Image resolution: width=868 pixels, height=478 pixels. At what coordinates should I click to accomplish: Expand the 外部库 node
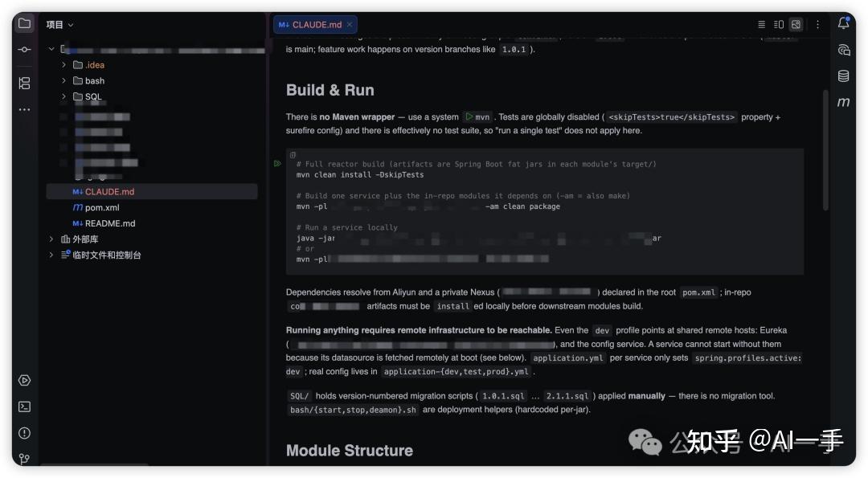(51, 239)
